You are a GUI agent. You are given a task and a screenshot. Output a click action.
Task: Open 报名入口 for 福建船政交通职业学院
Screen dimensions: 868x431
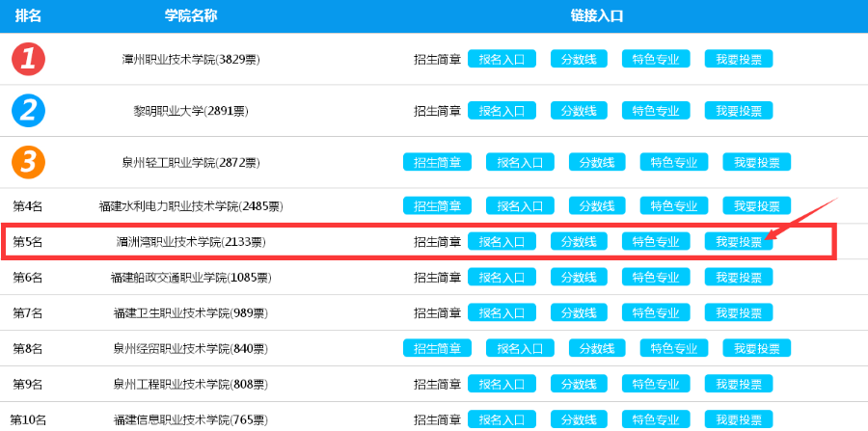[502, 277]
